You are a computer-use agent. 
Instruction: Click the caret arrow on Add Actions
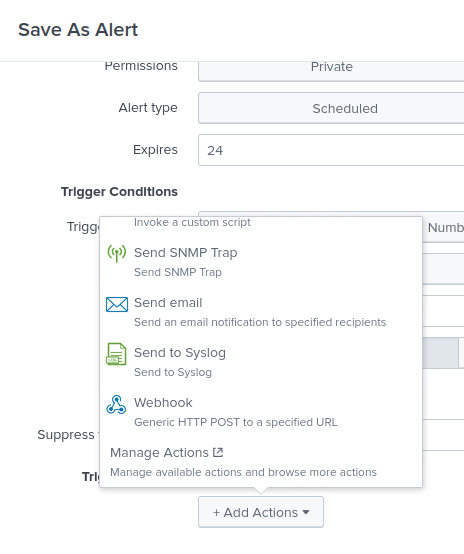pos(306,512)
